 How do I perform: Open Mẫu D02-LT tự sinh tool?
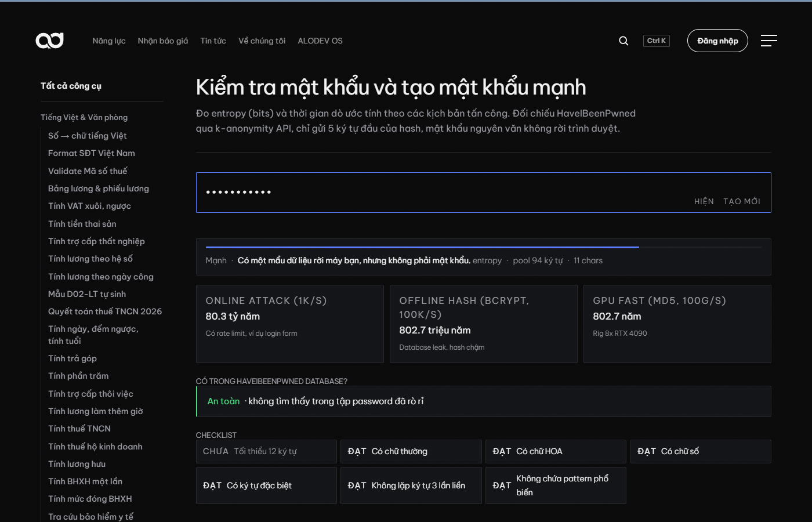[x=87, y=294]
